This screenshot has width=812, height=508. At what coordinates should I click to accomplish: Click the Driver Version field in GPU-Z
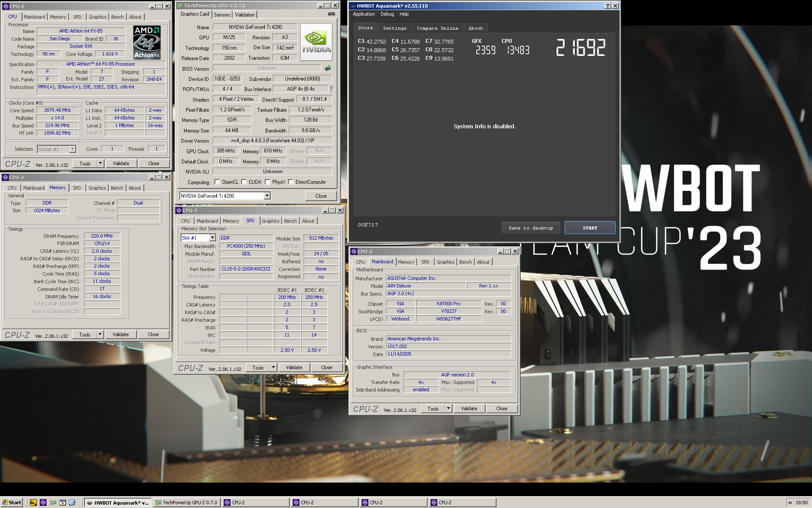click(273, 141)
